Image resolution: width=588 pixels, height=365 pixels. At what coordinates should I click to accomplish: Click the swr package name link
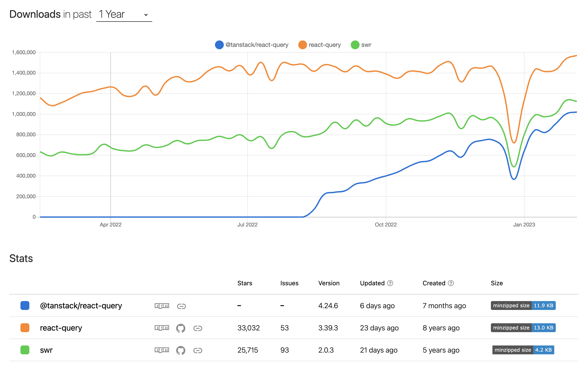[x=46, y=350]
